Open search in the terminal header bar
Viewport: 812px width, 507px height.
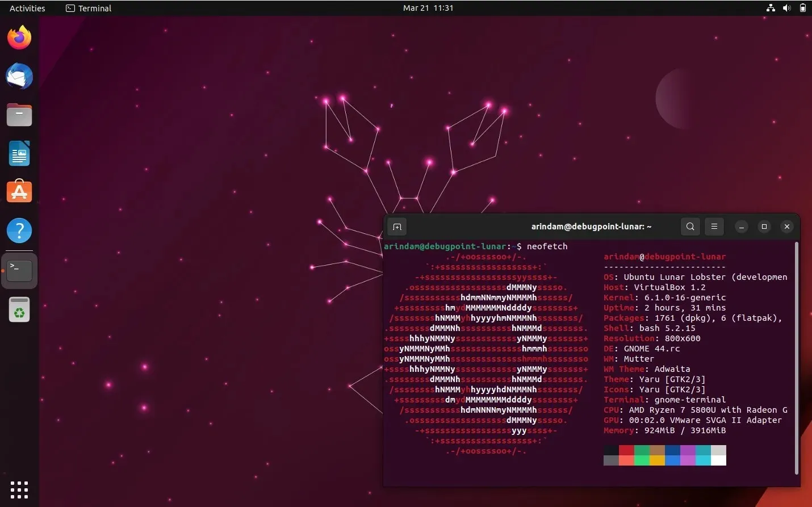pos(690,227)
